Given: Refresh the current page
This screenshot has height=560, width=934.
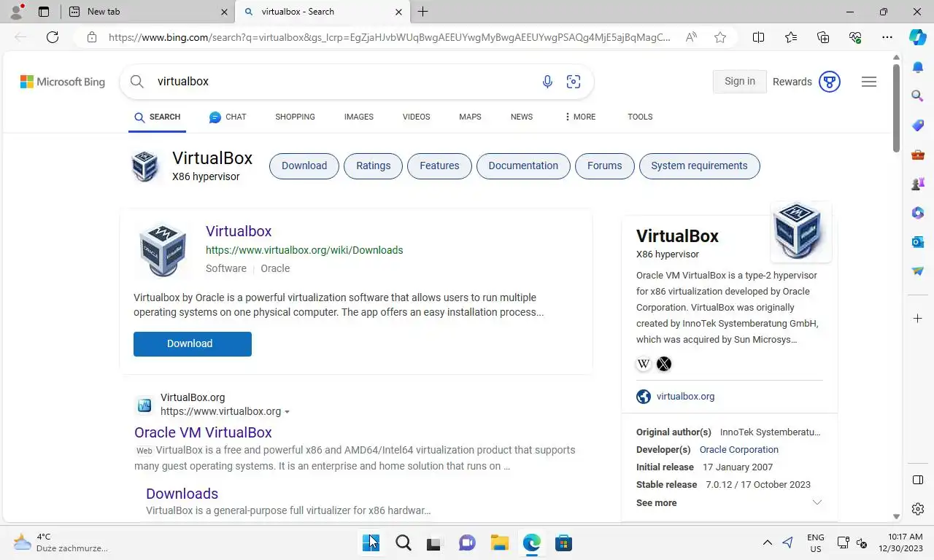Looking at the screenshot, I should pos(53,37).
